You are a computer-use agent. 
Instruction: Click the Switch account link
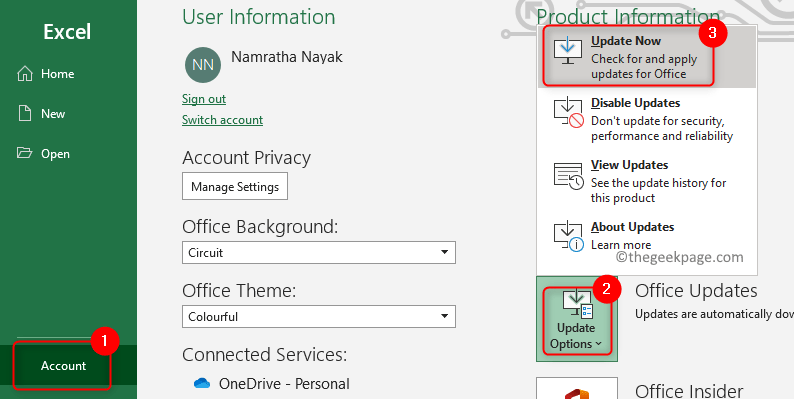point(222,120)
